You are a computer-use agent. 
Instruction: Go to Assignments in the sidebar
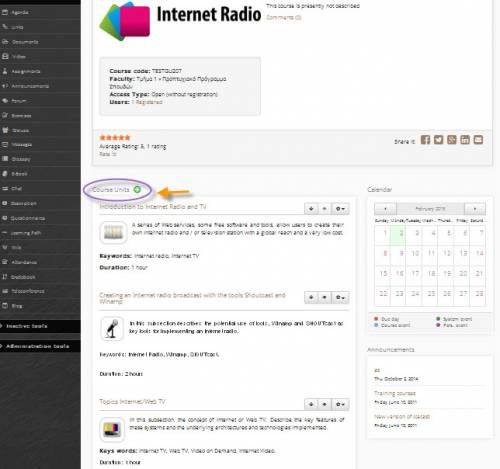click(25, 71)
